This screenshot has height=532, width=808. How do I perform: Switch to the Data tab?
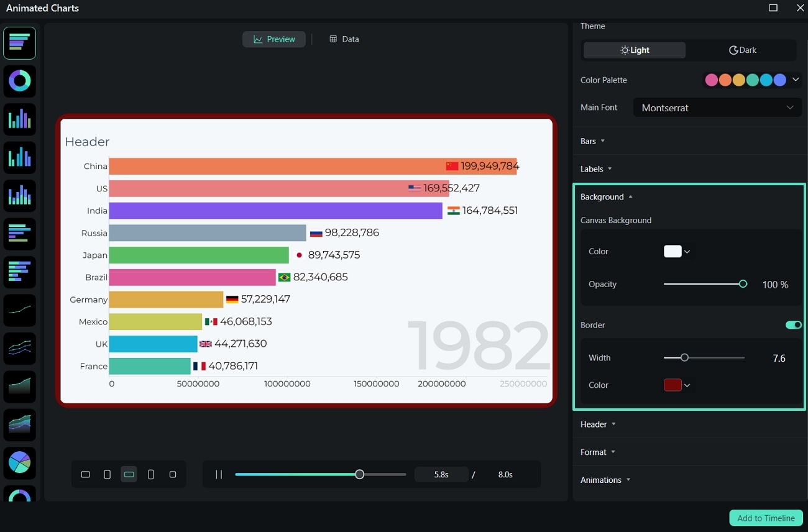pos(343,39)
